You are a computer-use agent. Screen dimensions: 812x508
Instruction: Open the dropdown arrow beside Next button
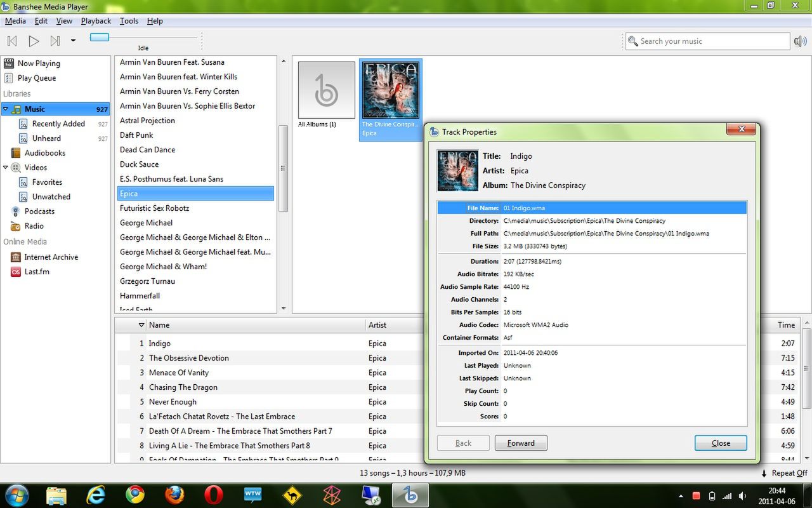pos(73,41)
